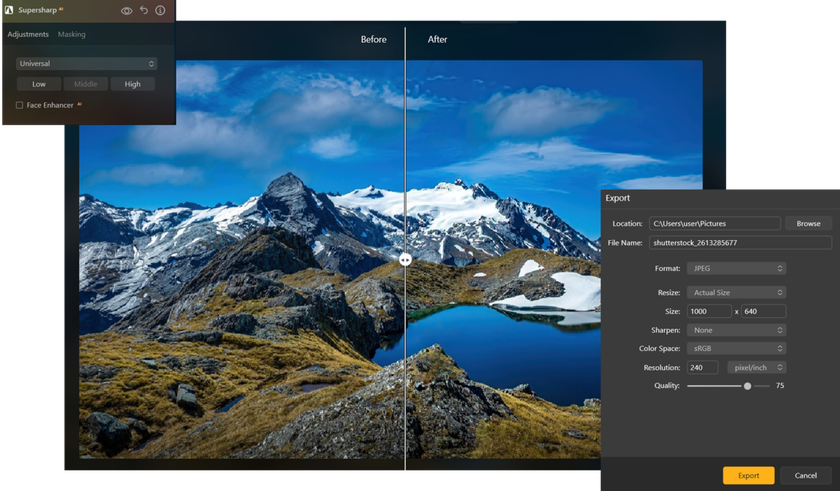
Task: Enable the Face Enhancer checkbox
Action: click(19, 105)
